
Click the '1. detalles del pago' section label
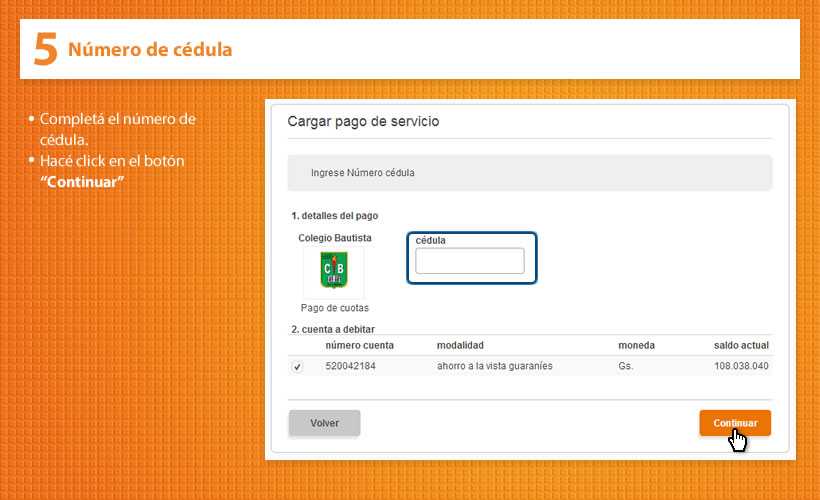[334, 216]
